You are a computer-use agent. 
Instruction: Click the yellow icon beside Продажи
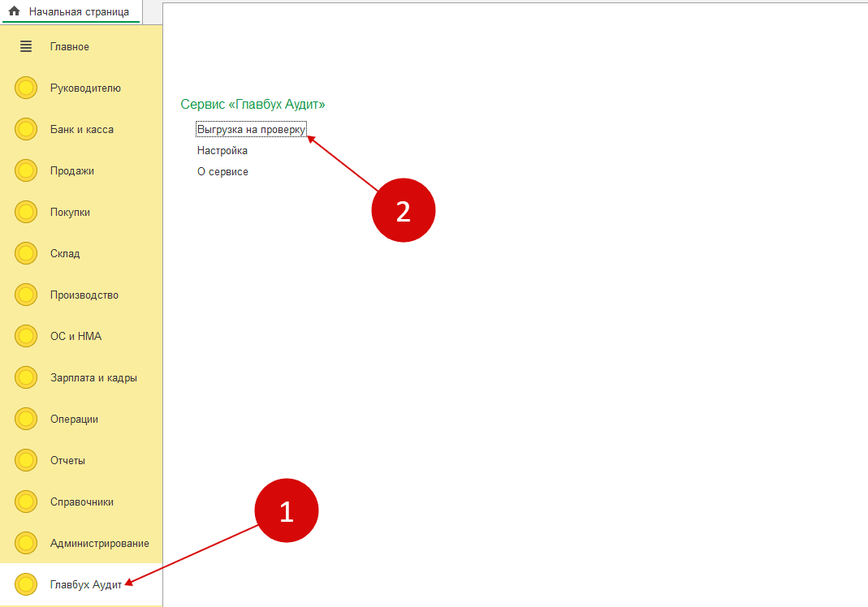[x=26, y=171]
